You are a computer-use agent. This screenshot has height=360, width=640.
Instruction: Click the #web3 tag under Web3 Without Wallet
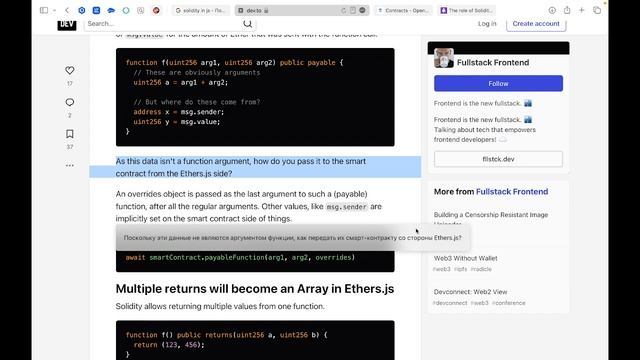click(x=442, y=269)
